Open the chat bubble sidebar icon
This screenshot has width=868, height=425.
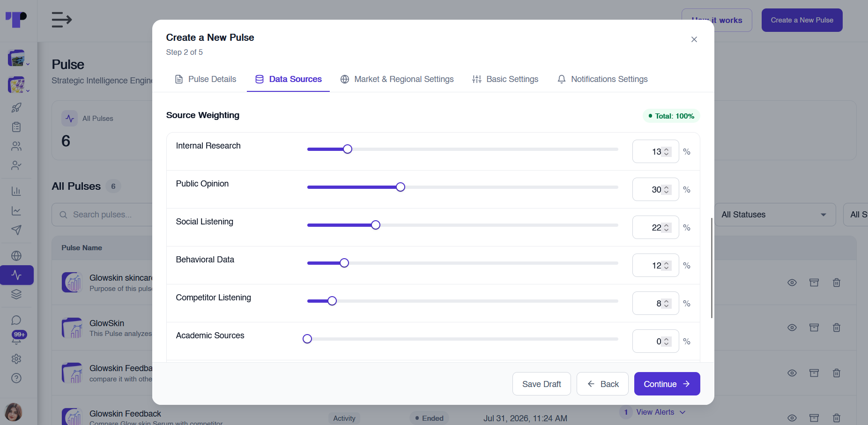[16, 320]
